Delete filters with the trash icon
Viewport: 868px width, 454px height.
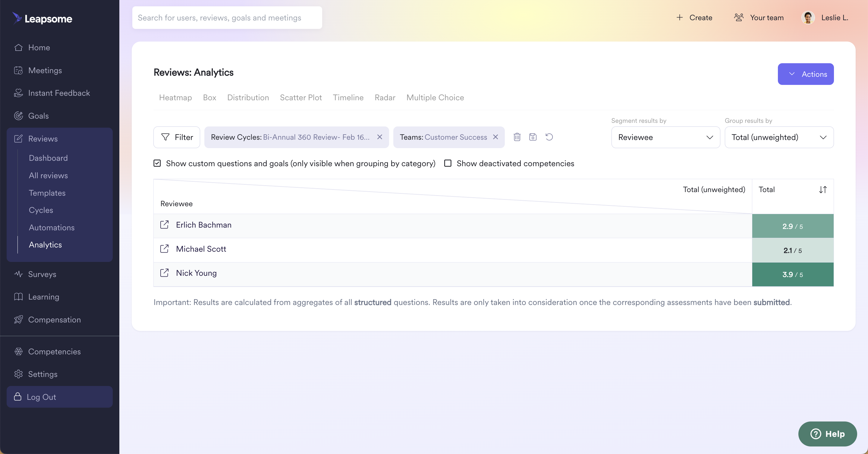tap(517, 137)
